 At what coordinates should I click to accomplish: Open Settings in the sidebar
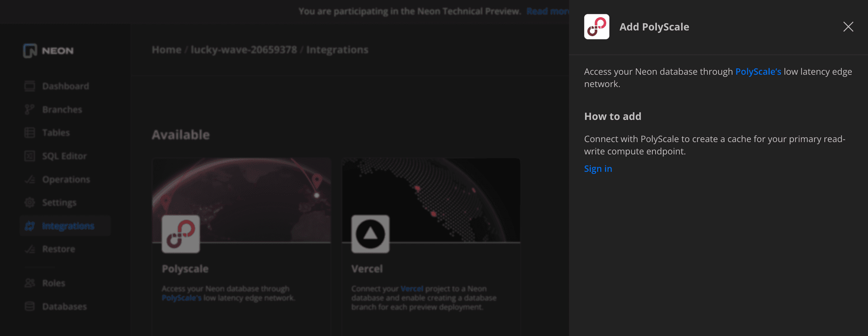59,203
